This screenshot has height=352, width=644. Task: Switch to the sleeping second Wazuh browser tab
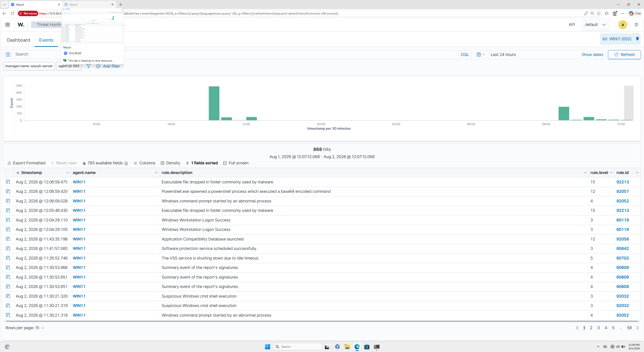click(89, 4)
